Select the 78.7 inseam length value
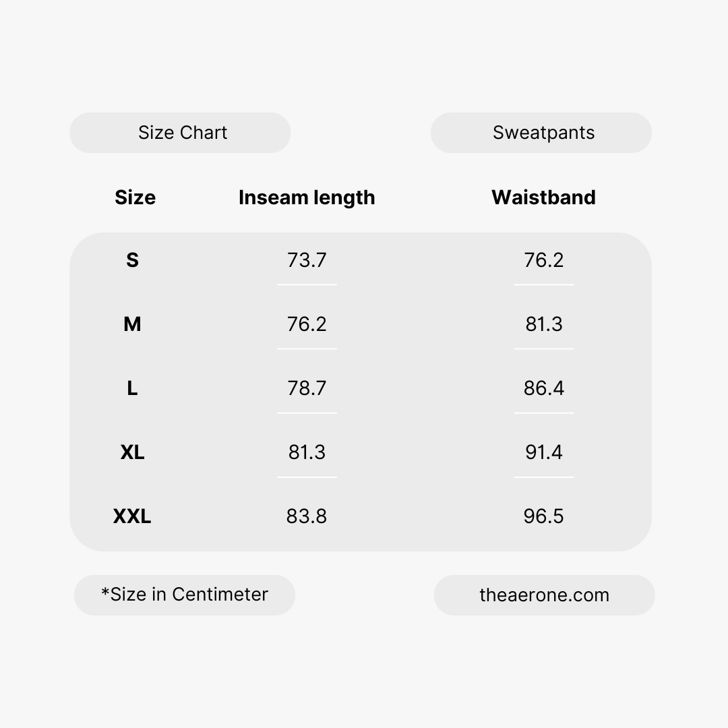This screenshot has width=728, height=728. pos(307,388)
